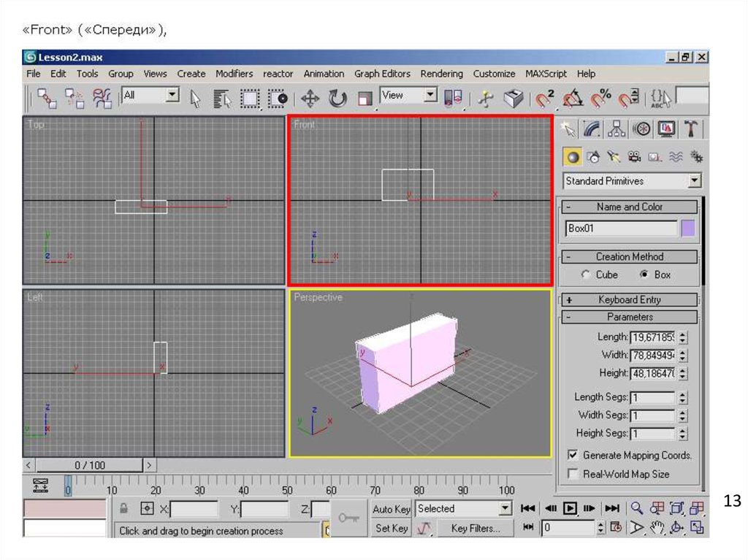Open the Modifiers menu

(234, 74)
